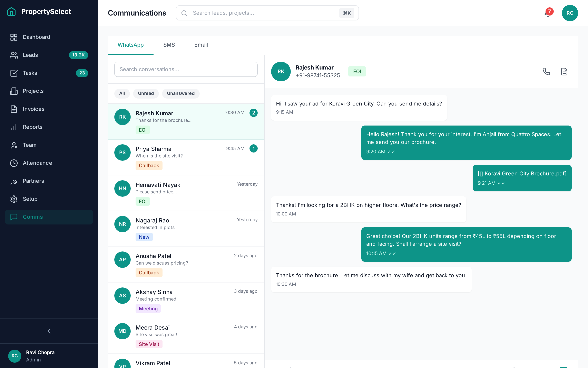The height and width of the screenshot is (368, 588).
Task: Click the unread badge on Rajesh Kumar
Action: (253, 113)
